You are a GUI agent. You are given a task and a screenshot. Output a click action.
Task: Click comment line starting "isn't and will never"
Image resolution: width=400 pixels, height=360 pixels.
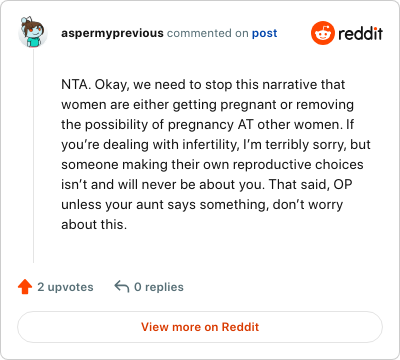[207, 185]
